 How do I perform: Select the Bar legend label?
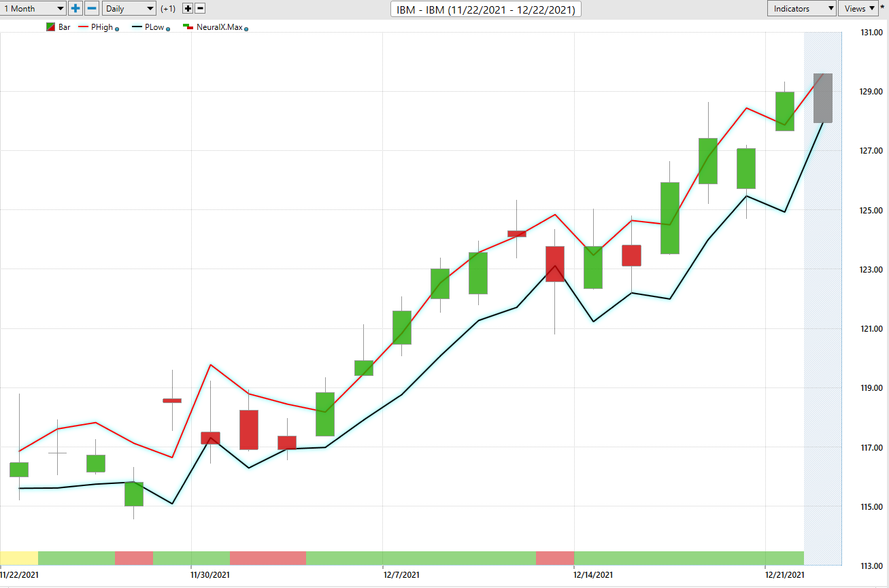(x=64, y=28)
